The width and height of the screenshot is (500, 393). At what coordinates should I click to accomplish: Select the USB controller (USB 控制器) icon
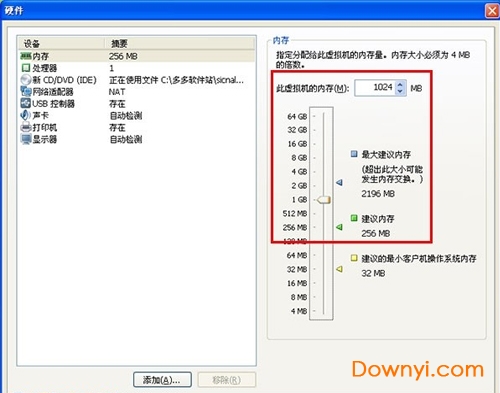pos(26,103)
